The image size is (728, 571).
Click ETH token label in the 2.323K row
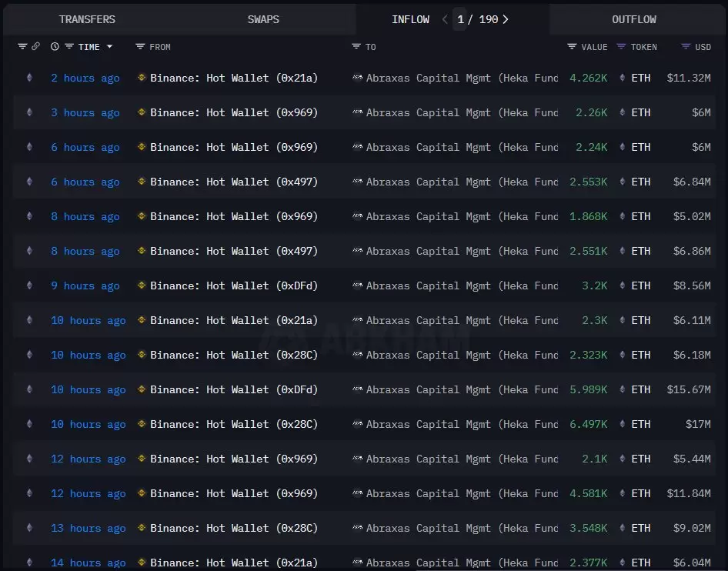(641, 355)
